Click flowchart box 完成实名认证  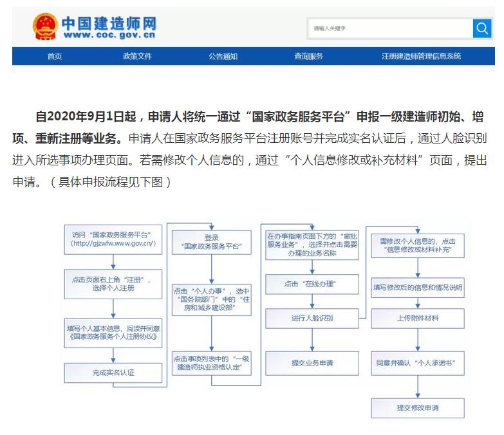pos(113,373)
